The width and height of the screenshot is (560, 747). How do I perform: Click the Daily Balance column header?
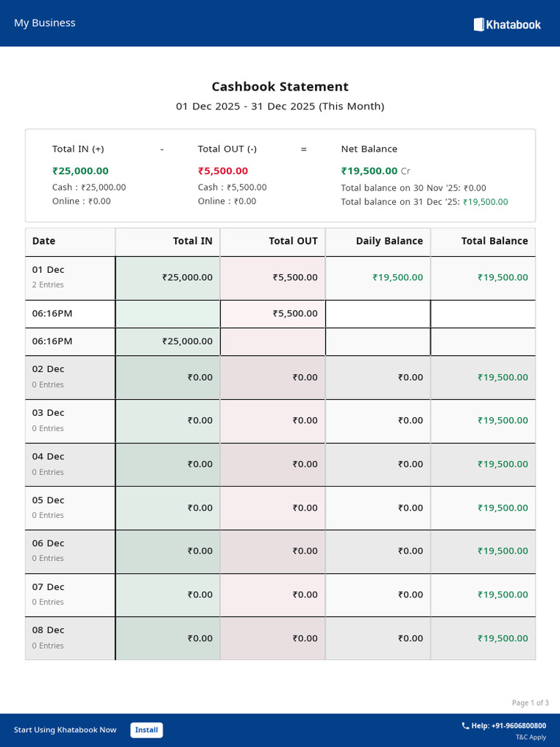(x=378, y=241)
